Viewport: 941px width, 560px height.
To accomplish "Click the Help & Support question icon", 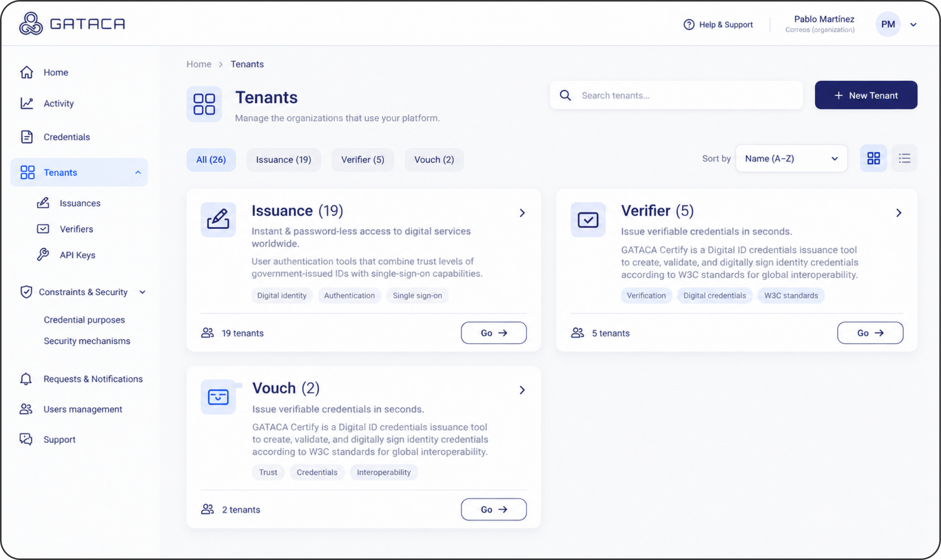I will [x=689, y=24].
